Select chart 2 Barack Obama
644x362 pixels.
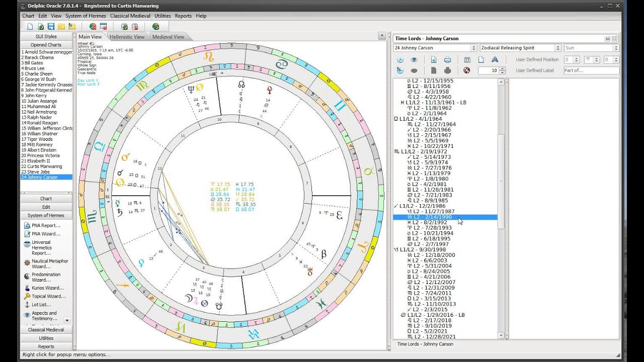pyautogui.click(x=46, y=57)
